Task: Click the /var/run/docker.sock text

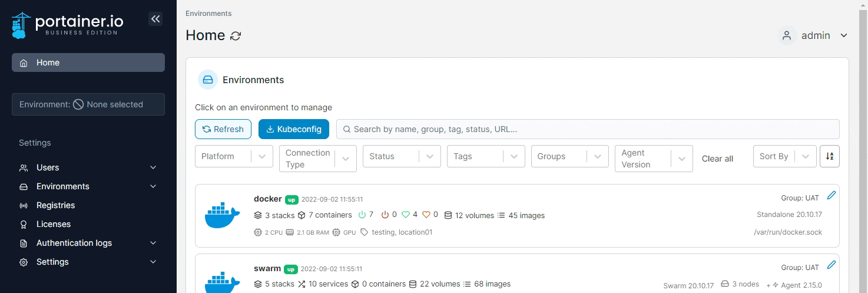Action: 788,232
